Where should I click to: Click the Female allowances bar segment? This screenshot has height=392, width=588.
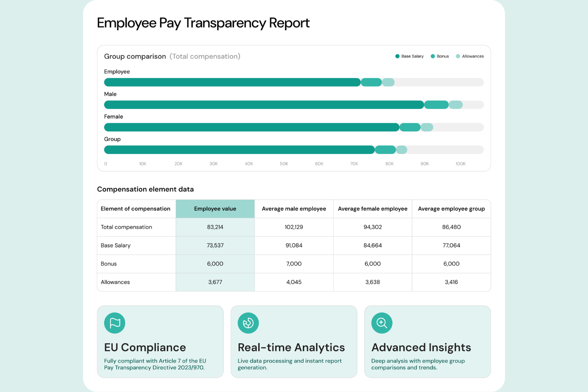tap(427, 127)
